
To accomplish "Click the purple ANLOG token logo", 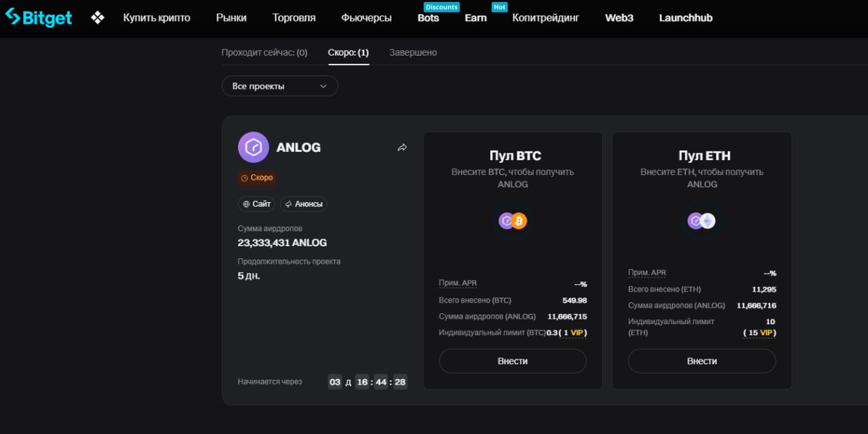I will 253,147.
